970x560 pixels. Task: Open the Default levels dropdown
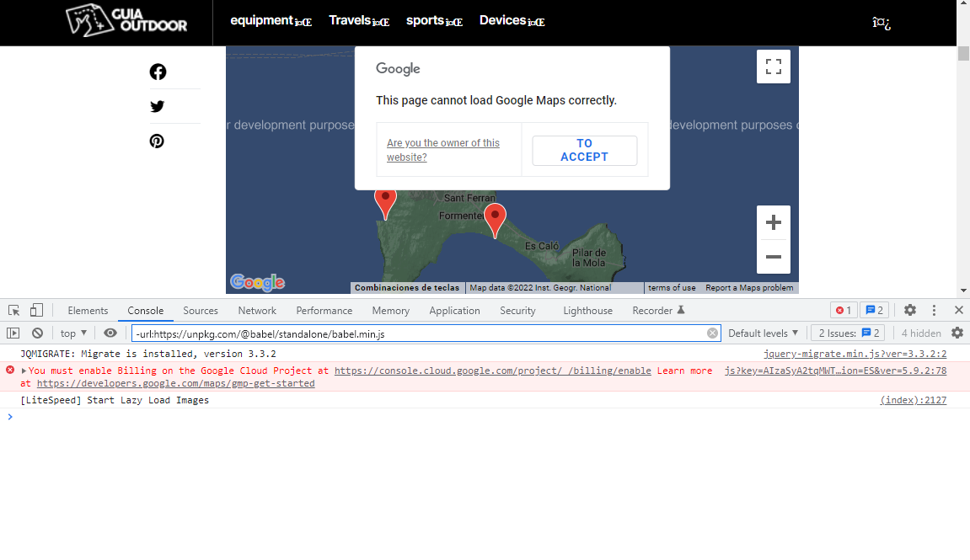(x=764, y=333)
